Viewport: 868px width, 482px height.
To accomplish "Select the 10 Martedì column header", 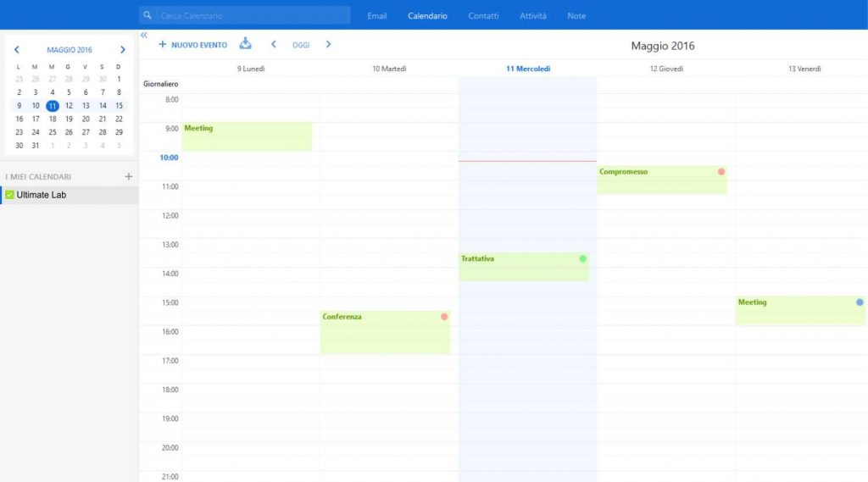I will [x=389, y=69].
